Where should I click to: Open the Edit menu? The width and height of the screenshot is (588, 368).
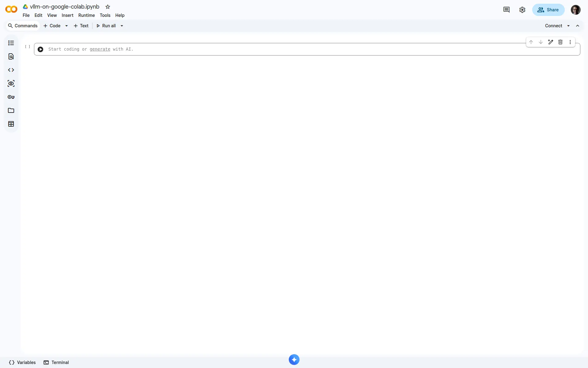[x=38, y=15]
